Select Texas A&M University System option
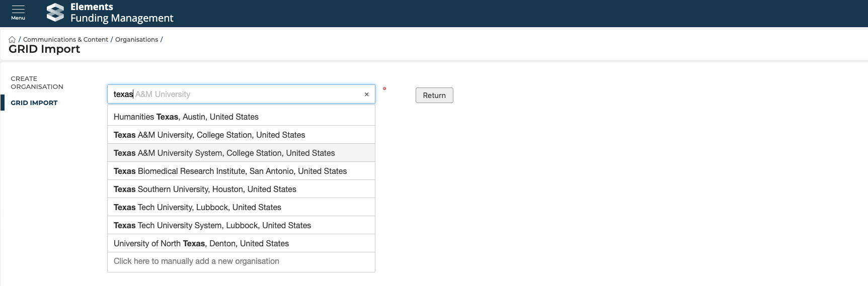Screen dimensions: 868x286 pyautogui.click(x=224, y=153)
